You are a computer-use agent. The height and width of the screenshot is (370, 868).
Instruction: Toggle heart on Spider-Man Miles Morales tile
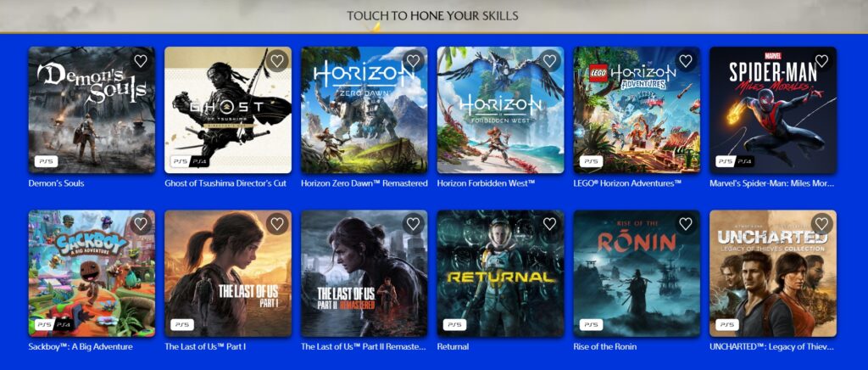821,61
